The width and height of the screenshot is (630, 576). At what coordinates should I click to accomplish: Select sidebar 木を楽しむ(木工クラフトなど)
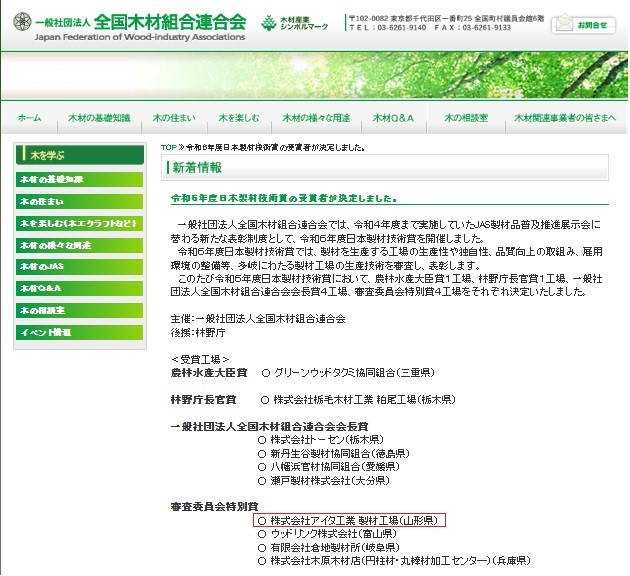click(x=79, y=223)
